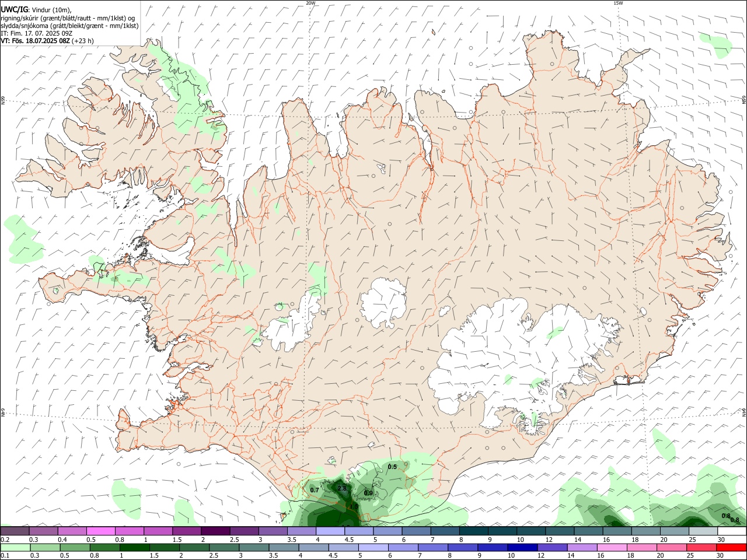
Task: Click the 'IT: Fim. 17. 07. 2025 09Z' line
Action: [x=36, y=33]
